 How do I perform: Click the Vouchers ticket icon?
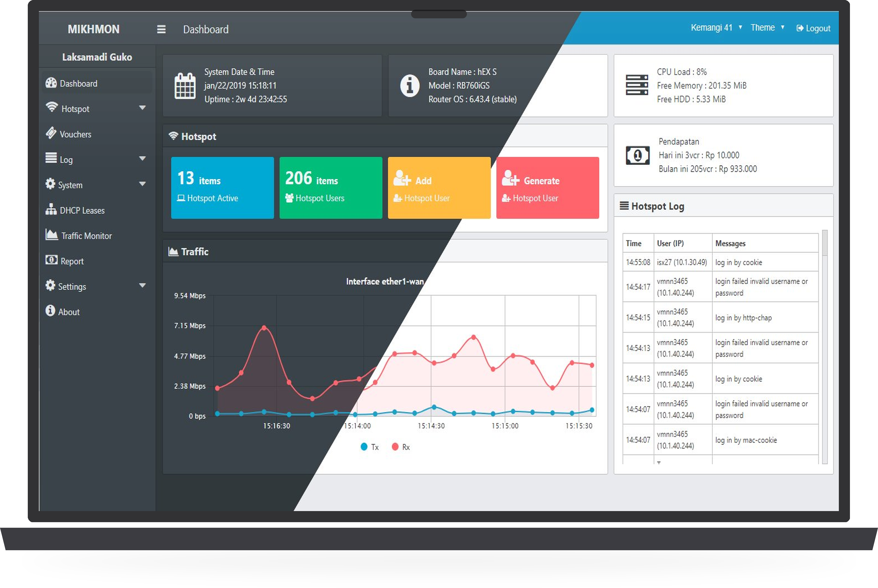point(51,133)
